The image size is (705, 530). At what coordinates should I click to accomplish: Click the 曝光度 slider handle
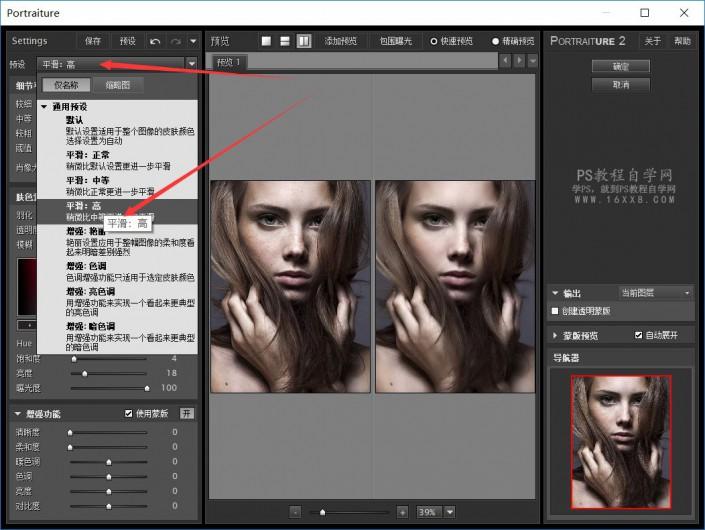(146, 387)
